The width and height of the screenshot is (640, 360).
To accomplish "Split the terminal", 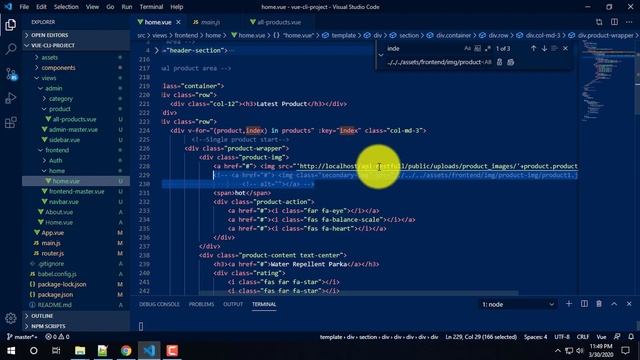I will click(584, 304).
